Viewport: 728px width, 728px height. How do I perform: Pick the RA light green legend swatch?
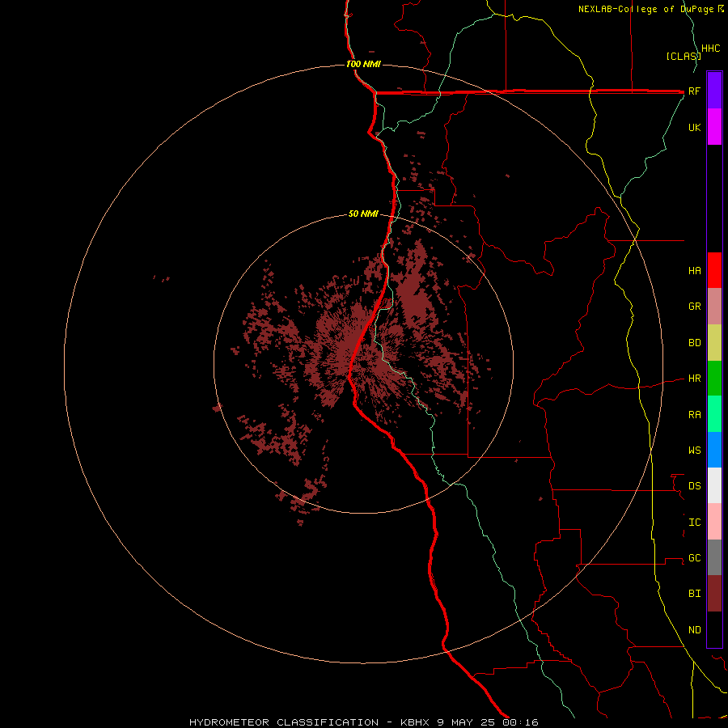pyautogui.click(x=714, y=414)
